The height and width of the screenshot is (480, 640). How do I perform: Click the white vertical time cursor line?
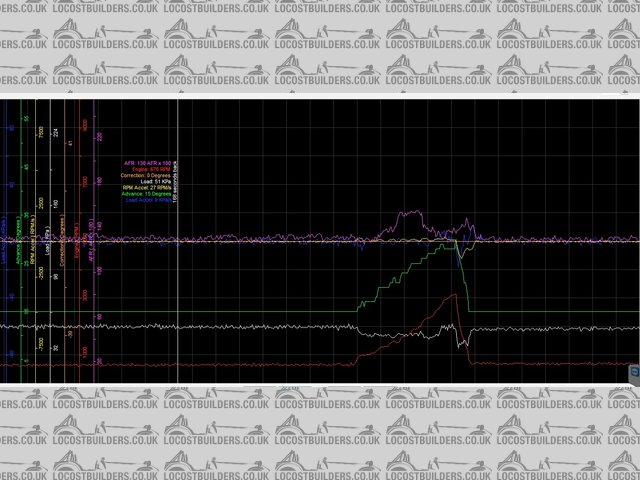click(x=178, y=300)
